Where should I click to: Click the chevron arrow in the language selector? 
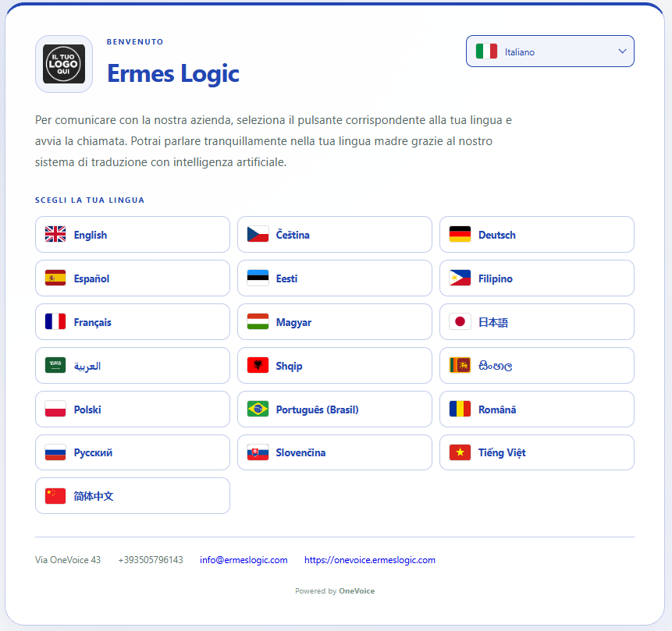pyautogui.click(x=622, y=51)
